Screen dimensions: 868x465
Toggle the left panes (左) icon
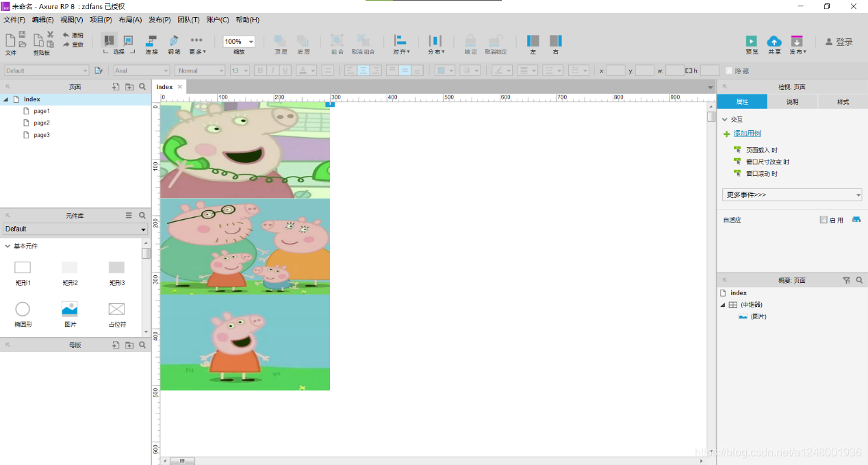pos(533,41)
